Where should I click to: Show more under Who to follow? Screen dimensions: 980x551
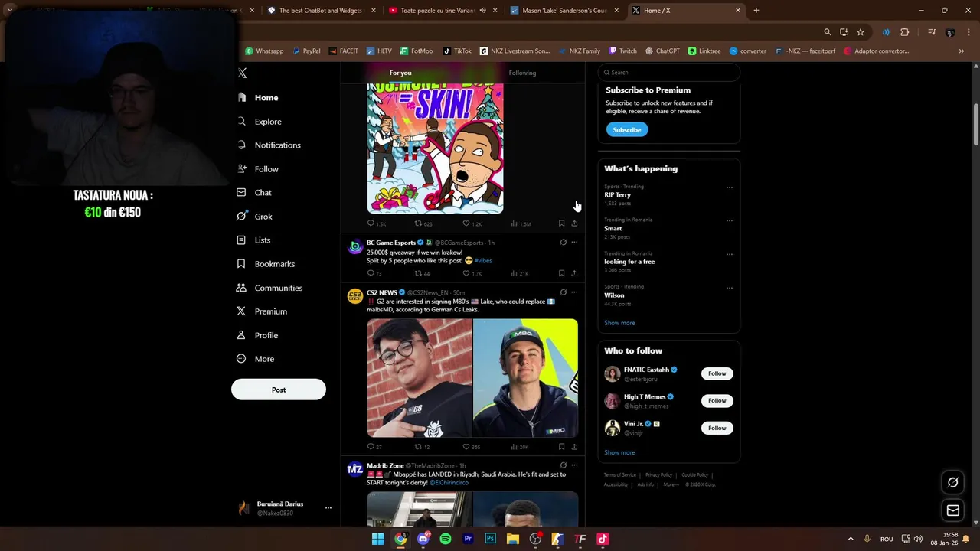tap(619, 452)
